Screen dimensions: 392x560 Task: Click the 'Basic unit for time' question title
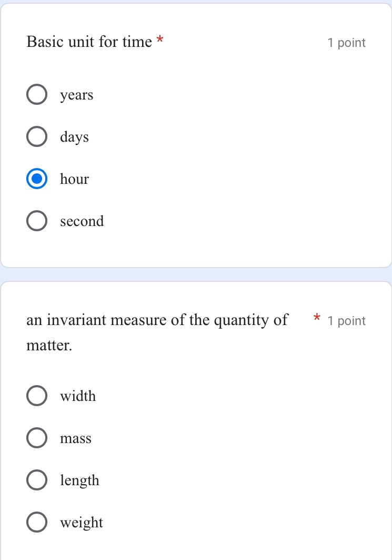coord(89,42)
